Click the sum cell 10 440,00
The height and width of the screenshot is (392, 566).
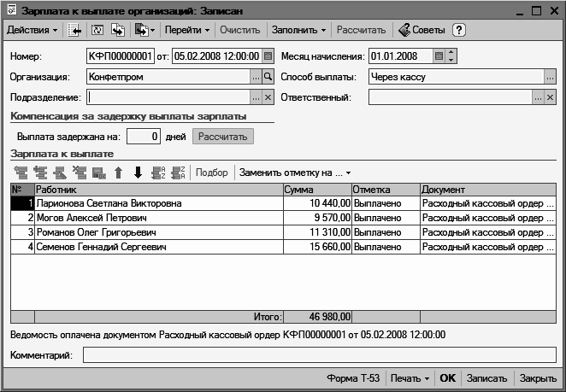318,203
